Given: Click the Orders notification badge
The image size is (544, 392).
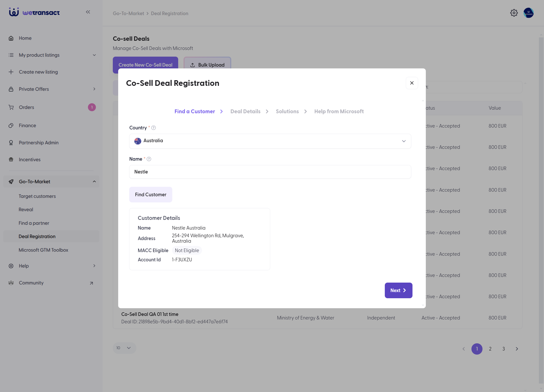Looking at the screenshot, I should [x=92, y=107].
